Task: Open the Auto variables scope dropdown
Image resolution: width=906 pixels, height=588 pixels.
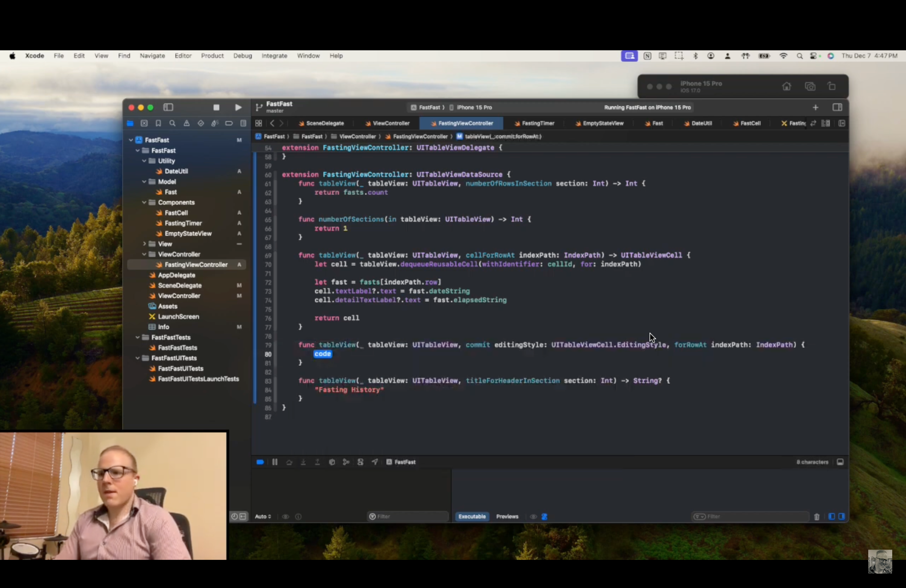Action: coord(263,517)
